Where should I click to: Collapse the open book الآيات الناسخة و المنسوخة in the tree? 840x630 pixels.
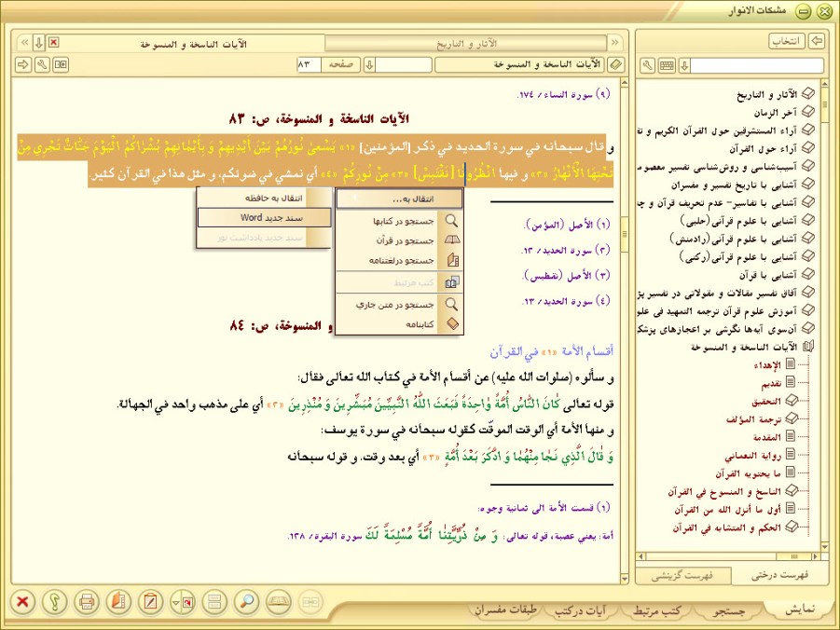coord(808,346)
